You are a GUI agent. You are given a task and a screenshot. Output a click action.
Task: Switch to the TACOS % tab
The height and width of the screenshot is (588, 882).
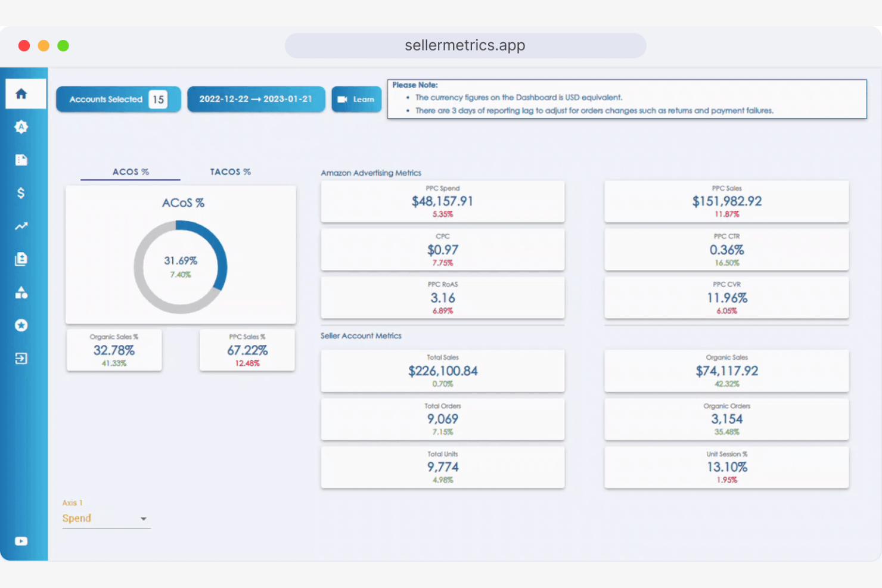(x=230, y=172)
